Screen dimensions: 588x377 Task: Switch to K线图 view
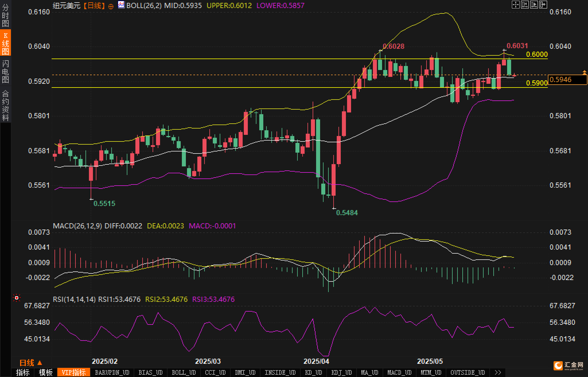(5, 43)
